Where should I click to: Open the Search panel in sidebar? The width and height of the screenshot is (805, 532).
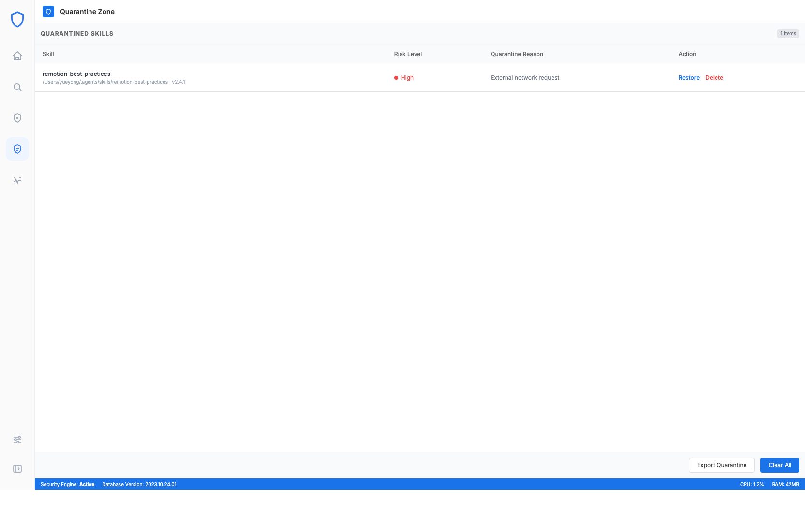(17, 87)
